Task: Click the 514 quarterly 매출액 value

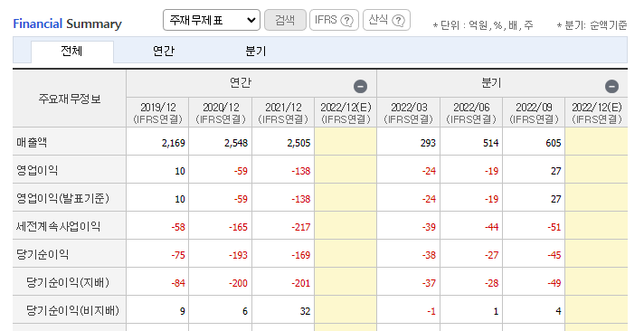Action: point(491,143)
